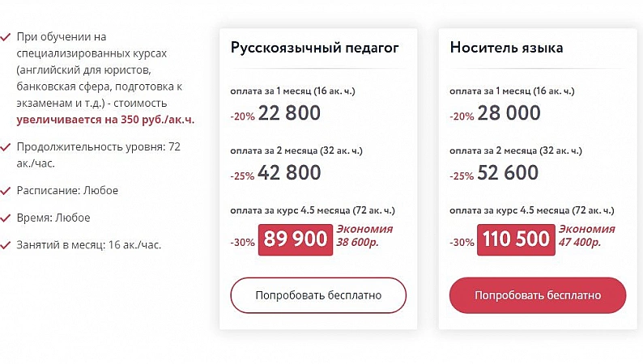This screenshot has height=364, width=643.
Task: Select the "Носитель языка" card heading
Action: click(506, 48)
